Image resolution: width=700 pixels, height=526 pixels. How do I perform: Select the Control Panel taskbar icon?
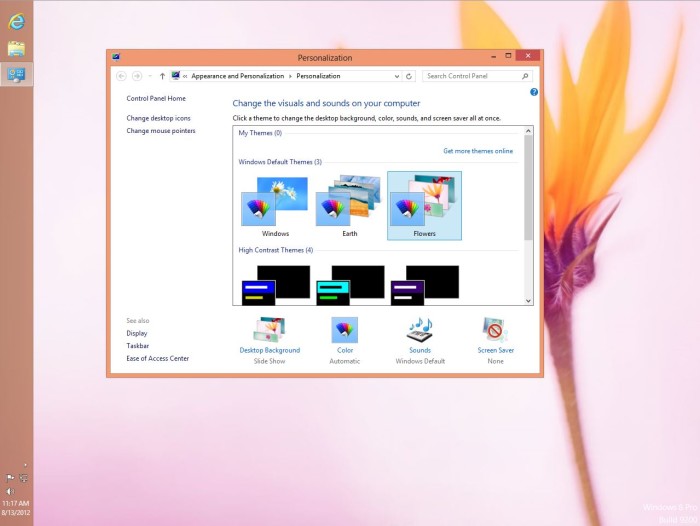(x=16, y=74)
